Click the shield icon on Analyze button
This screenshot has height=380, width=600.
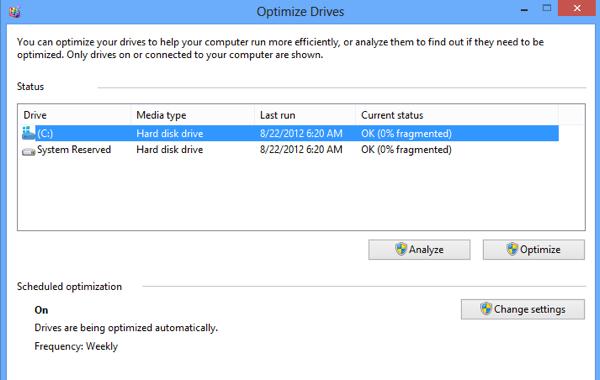(401, 249)
